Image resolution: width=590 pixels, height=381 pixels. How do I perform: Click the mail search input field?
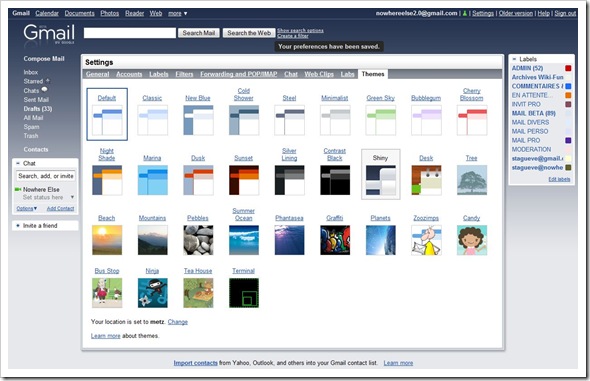coord(130,33)
